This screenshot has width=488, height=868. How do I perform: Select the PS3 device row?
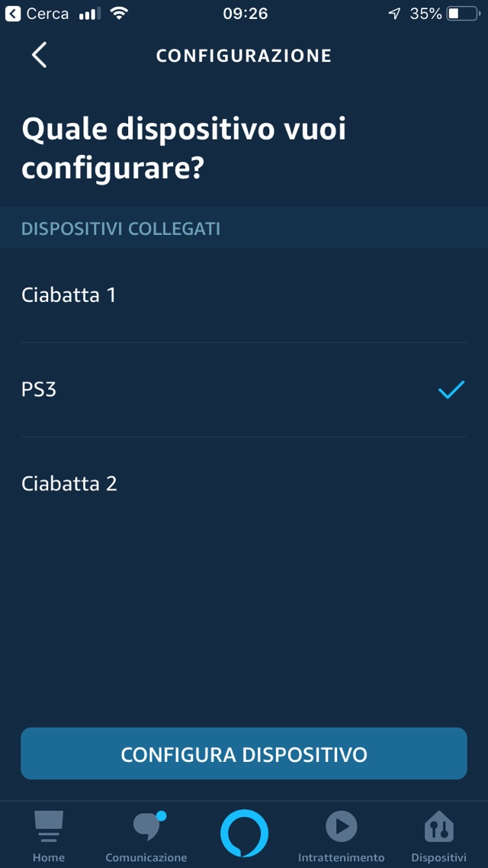click(x=229, y=390)
